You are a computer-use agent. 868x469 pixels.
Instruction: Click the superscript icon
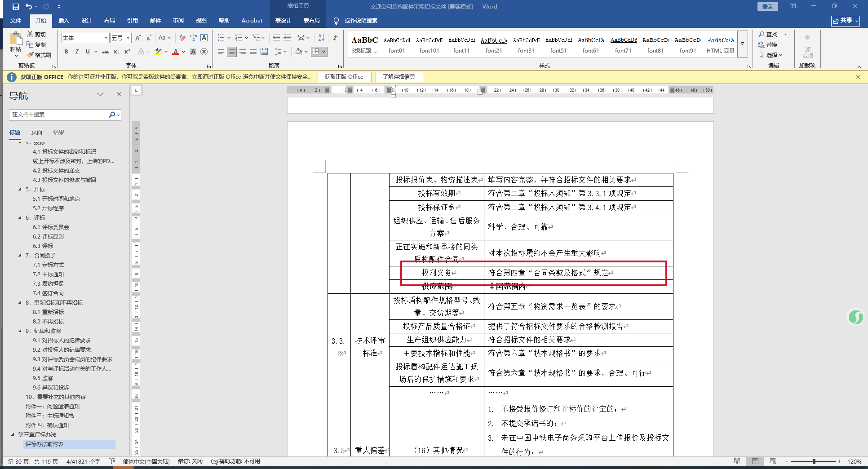pos(127,52)
